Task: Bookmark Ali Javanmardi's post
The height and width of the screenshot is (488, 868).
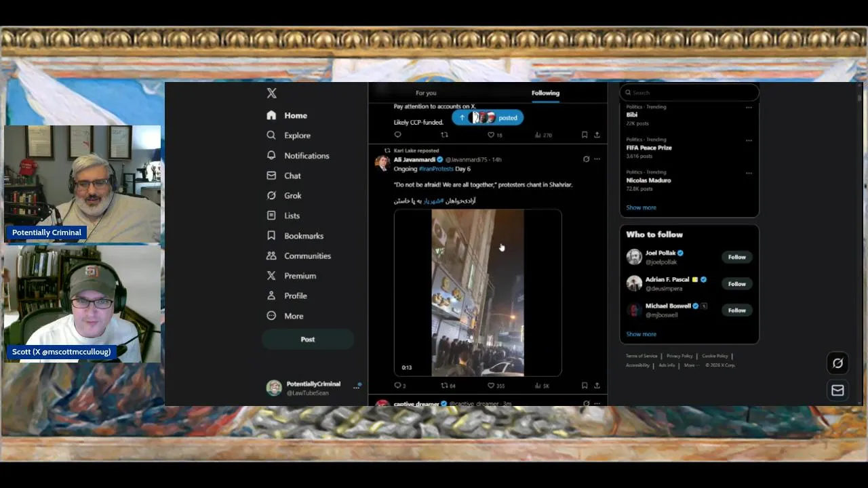Action: pos(584,386)
